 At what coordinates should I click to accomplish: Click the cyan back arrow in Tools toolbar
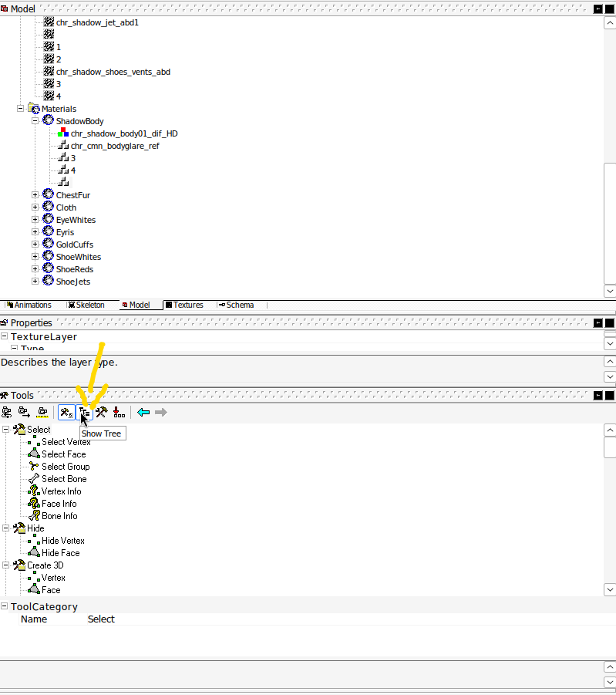click(143, 413)
